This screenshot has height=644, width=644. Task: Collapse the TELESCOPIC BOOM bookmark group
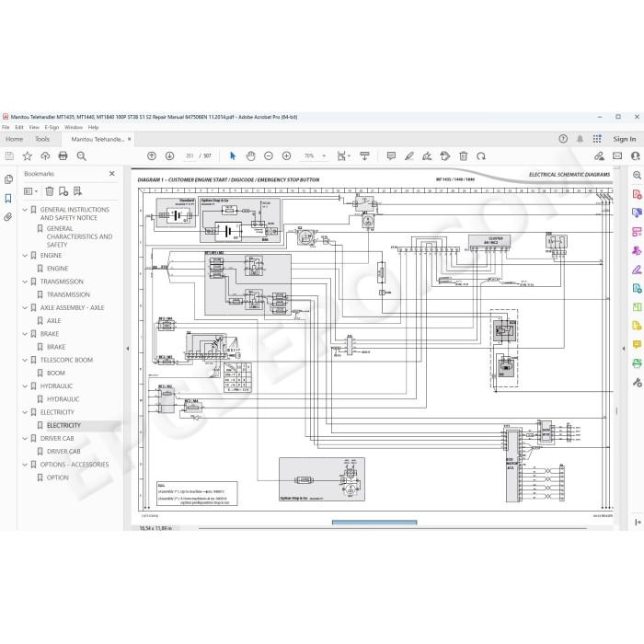click(x=25, y=360)
